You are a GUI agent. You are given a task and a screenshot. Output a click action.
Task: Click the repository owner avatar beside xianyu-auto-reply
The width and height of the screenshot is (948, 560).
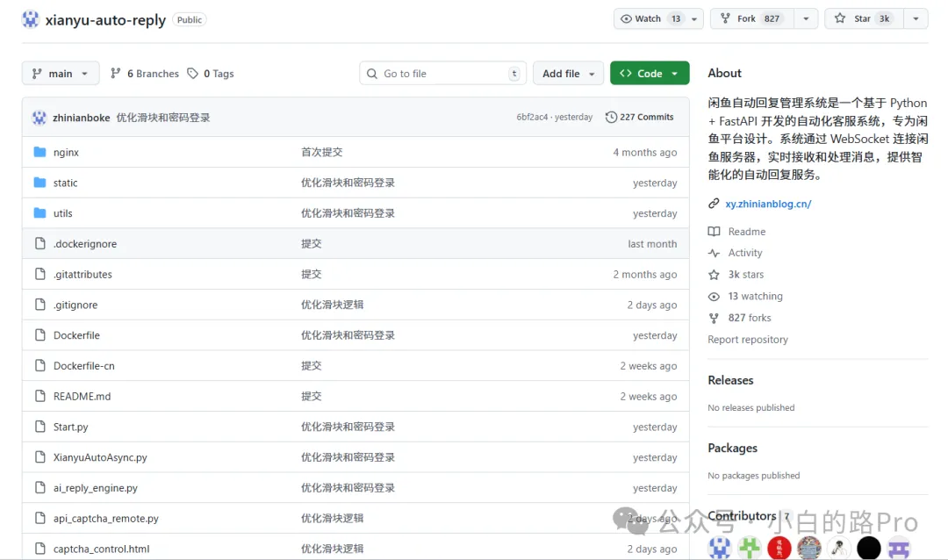tap(30, 19)
